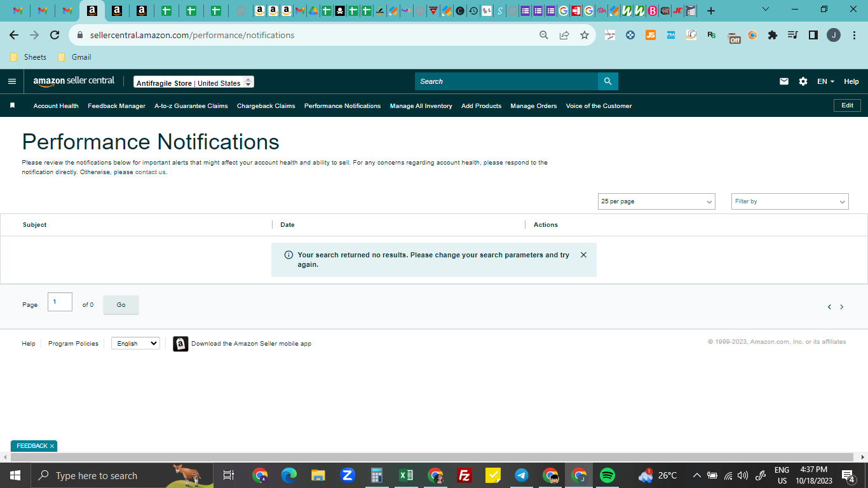The image size is (868, 488).
Task: Bookmark this page with star icon
Action: pos(585,36)
